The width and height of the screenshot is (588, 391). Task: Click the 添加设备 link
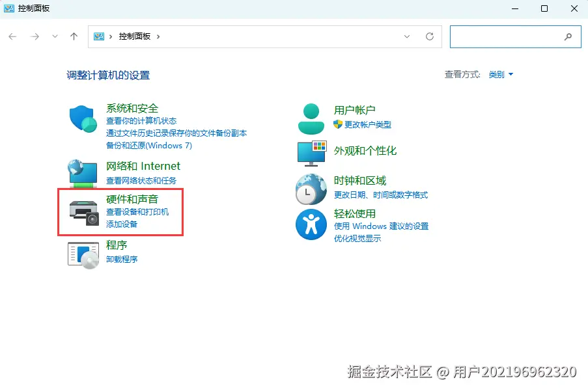tap(122, 224)
